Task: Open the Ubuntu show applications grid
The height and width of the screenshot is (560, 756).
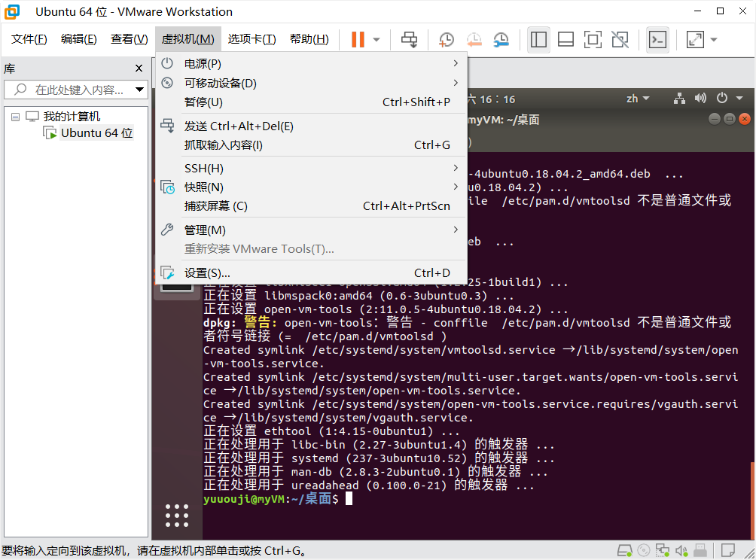Action: 177,516
